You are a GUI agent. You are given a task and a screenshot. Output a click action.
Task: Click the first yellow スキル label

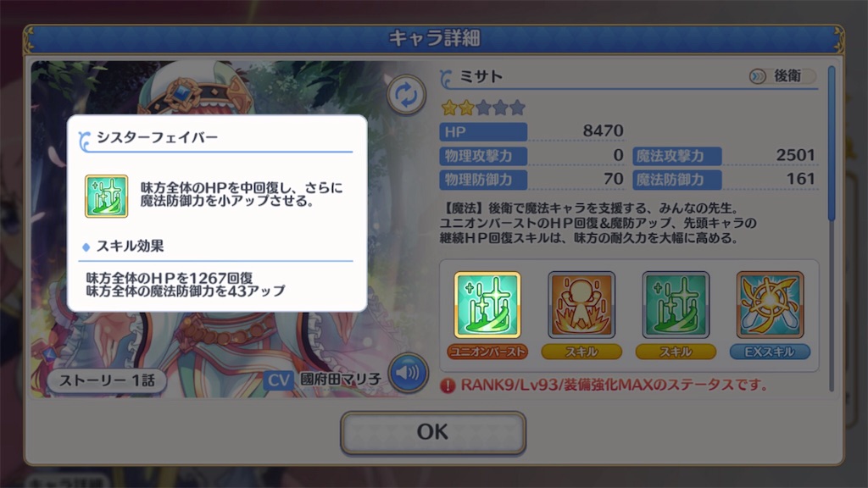click(x=581, y=352)
